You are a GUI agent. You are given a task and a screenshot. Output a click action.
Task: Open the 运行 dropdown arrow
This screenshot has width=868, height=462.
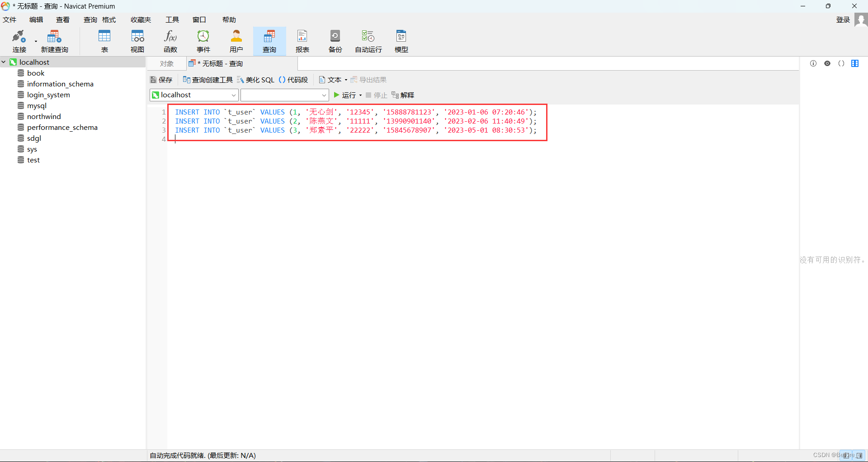[361, 95]
